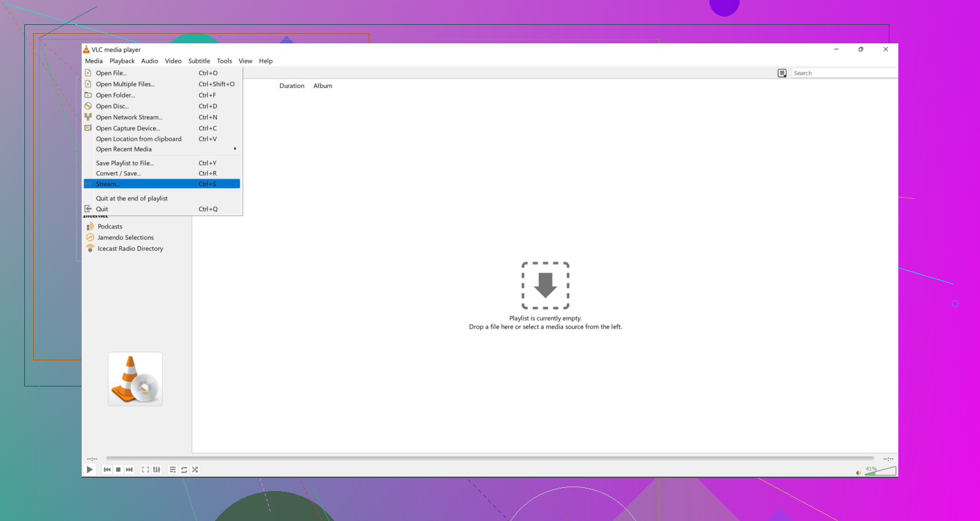Click the Album column header
Viewport: 980px width, 521px height.
click(x=323, y=86)
